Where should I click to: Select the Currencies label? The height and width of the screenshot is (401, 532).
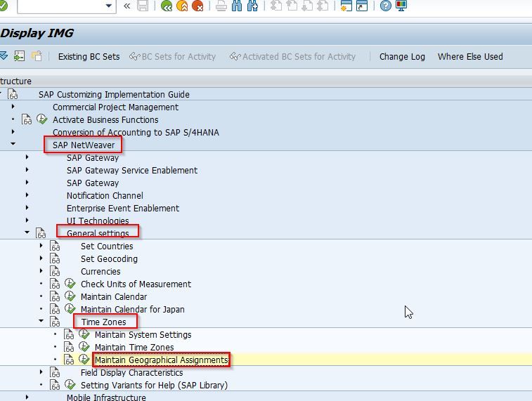[100, 272]
